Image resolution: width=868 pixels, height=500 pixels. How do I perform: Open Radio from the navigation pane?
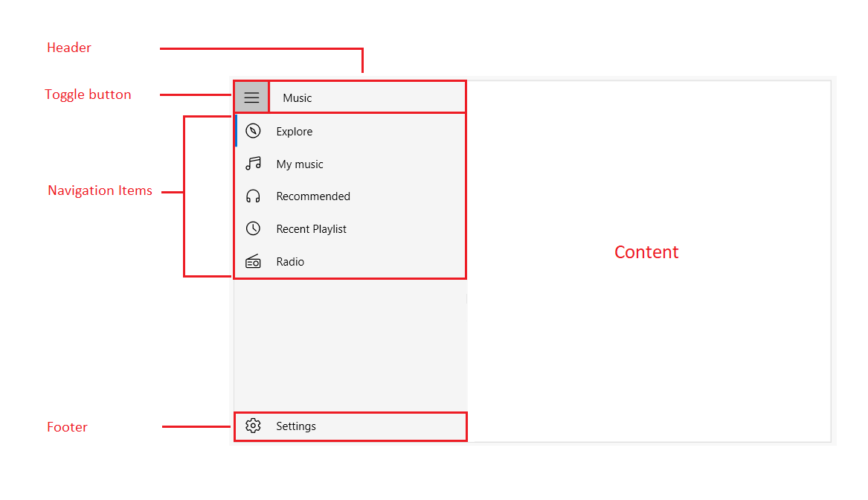tap(290, 261)
